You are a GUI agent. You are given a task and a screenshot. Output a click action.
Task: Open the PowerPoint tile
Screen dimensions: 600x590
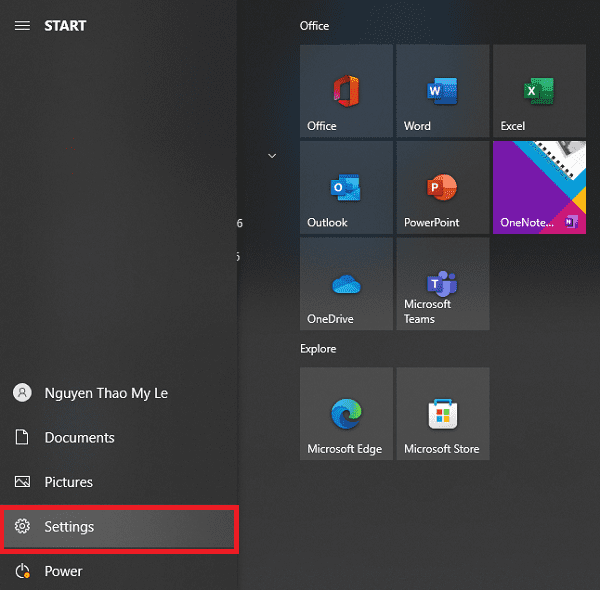pos(443,187)
